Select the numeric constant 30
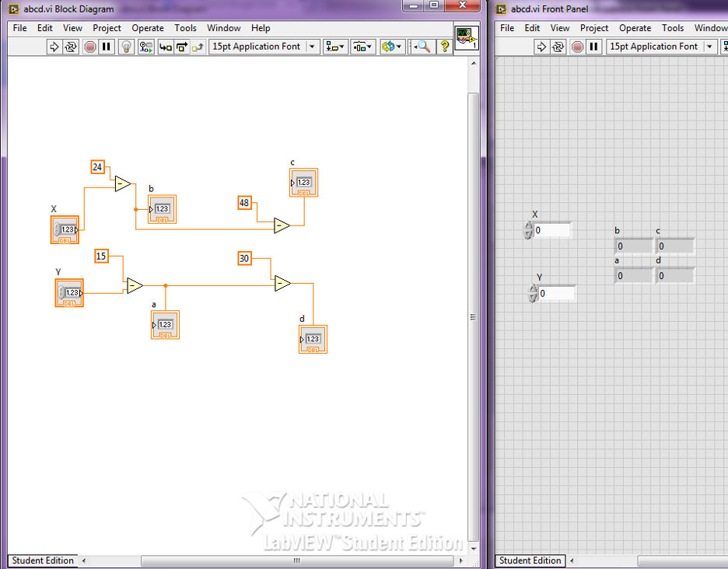 click(x=244, y=259)
